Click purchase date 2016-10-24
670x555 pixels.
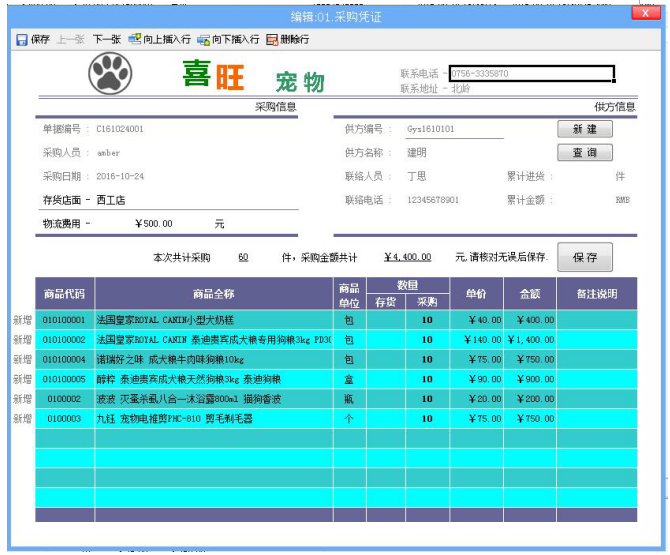pos(120,176)
